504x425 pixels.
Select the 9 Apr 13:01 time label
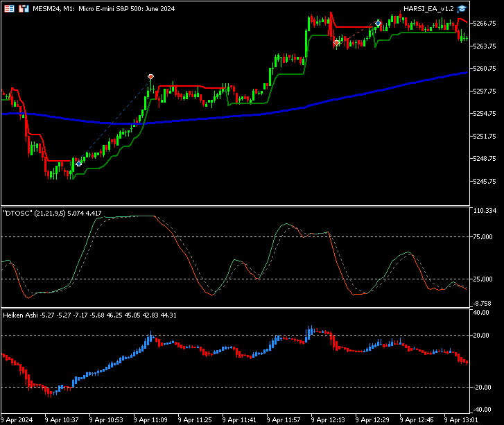[x=461, y=420]
